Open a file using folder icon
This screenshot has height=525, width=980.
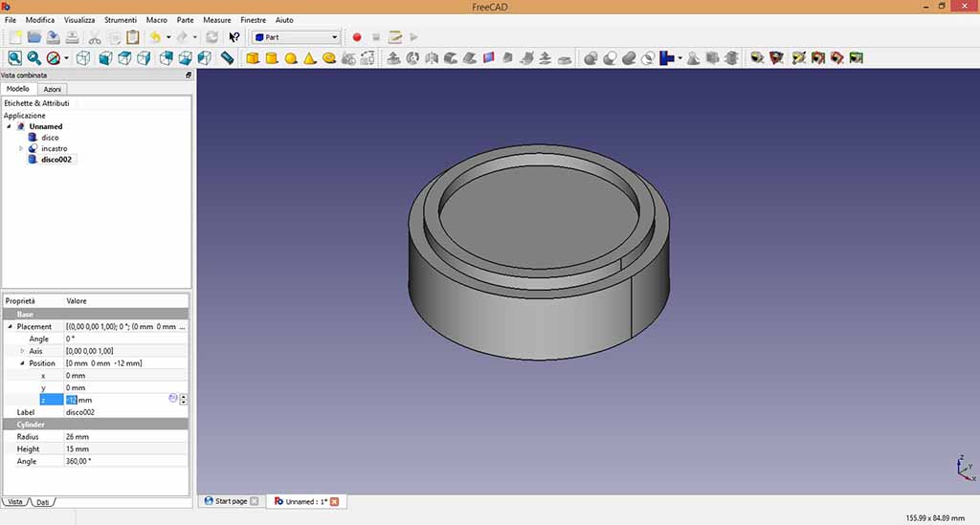pos(34,37)
